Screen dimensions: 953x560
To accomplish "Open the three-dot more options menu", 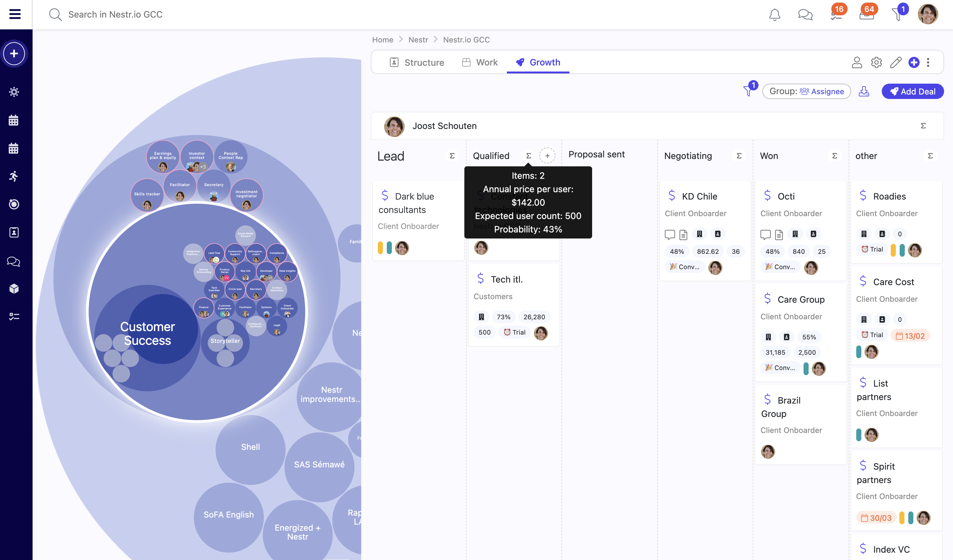I will point(928,62).
